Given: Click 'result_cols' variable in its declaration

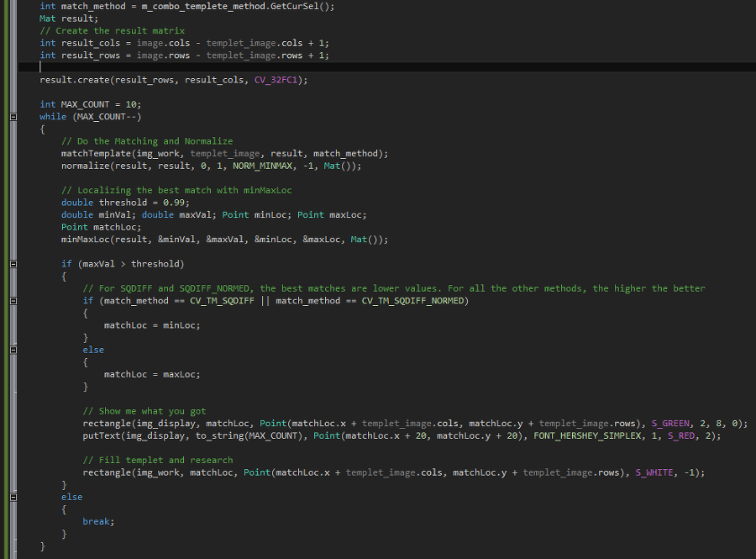Looking at the screenshot, I should click(x=91, y=43).
